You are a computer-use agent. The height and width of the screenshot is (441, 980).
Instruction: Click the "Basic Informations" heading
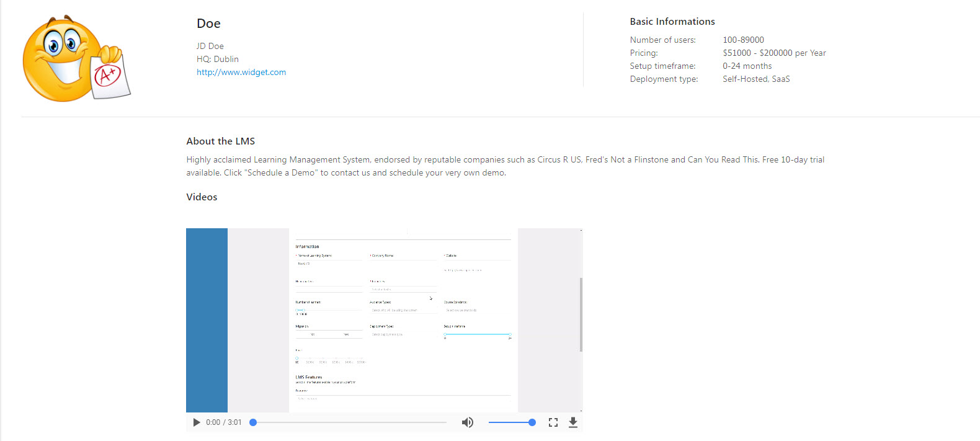tap(672, 22)
